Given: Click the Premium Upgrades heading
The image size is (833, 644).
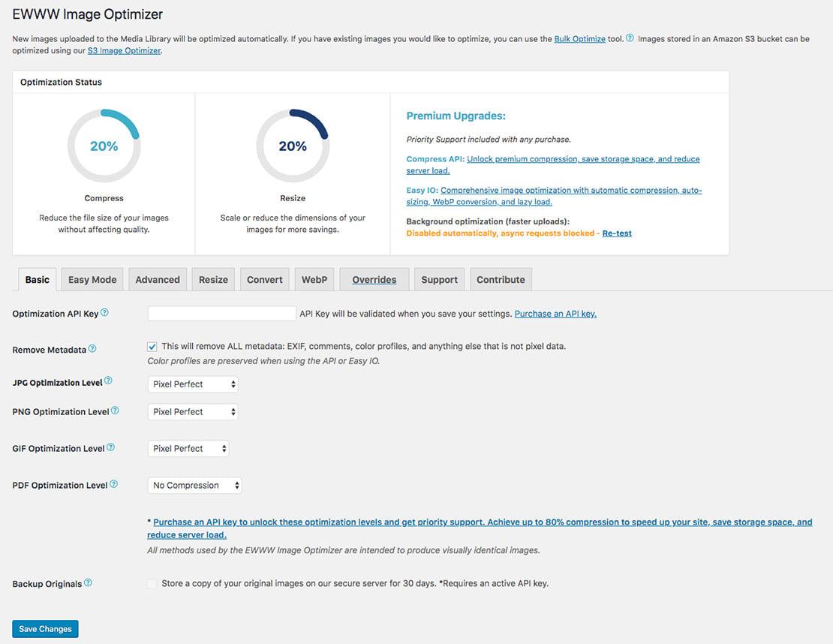Looking at the screenshot, I should [x=456, y=116].
